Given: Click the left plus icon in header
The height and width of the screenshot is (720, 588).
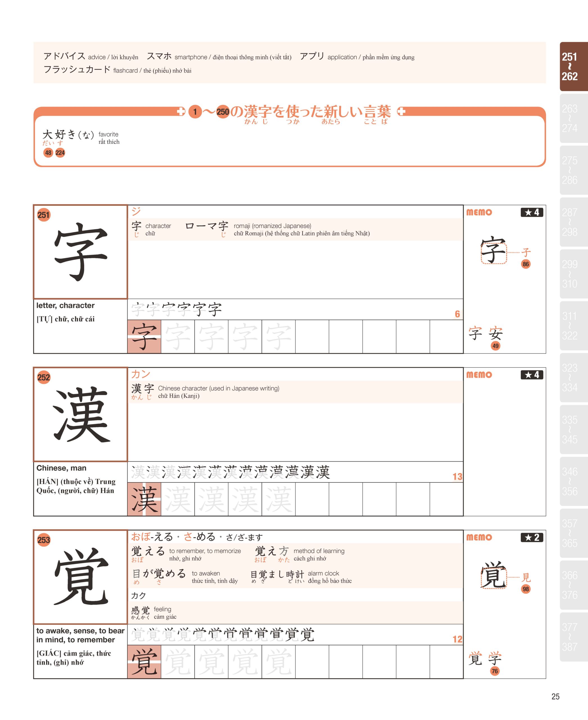Looking at the screenshot, I should tap(181, 112).
